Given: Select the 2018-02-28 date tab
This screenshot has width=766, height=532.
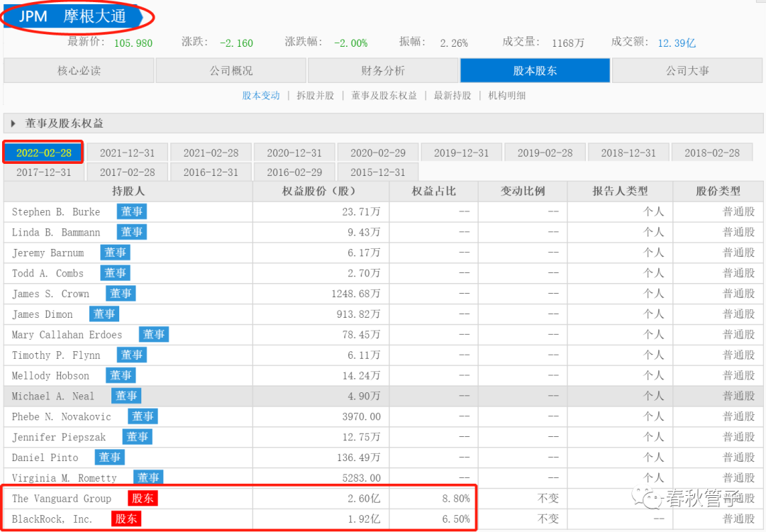Looking at the screenshot, I should pos(712,153).
